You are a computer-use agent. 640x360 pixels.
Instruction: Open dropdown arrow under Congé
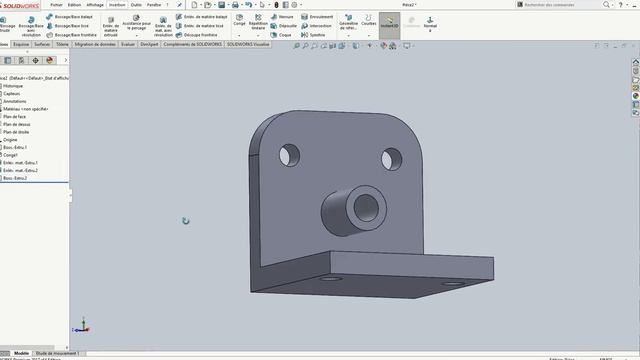coord(239,36)
